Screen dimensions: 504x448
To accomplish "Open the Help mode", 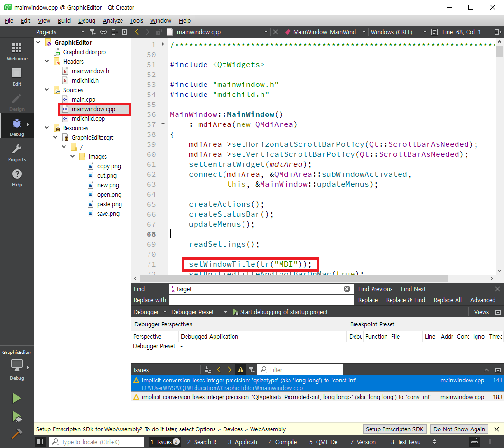I will tap(17, 178).
